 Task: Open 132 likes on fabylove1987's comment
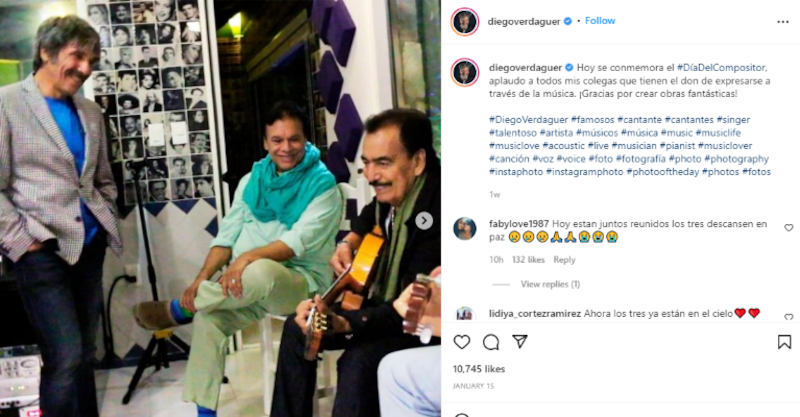[x=528, y=260]
